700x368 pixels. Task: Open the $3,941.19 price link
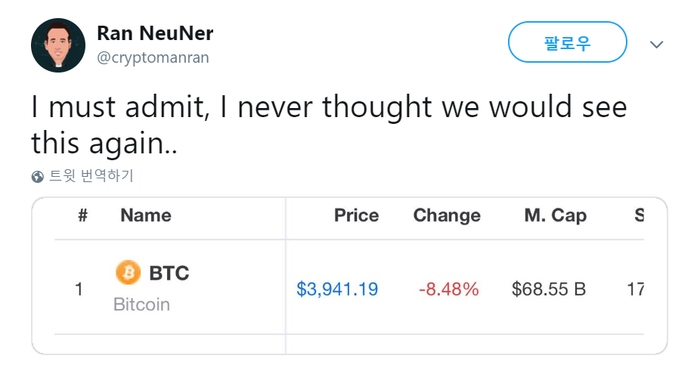click(x=337, y=289)
